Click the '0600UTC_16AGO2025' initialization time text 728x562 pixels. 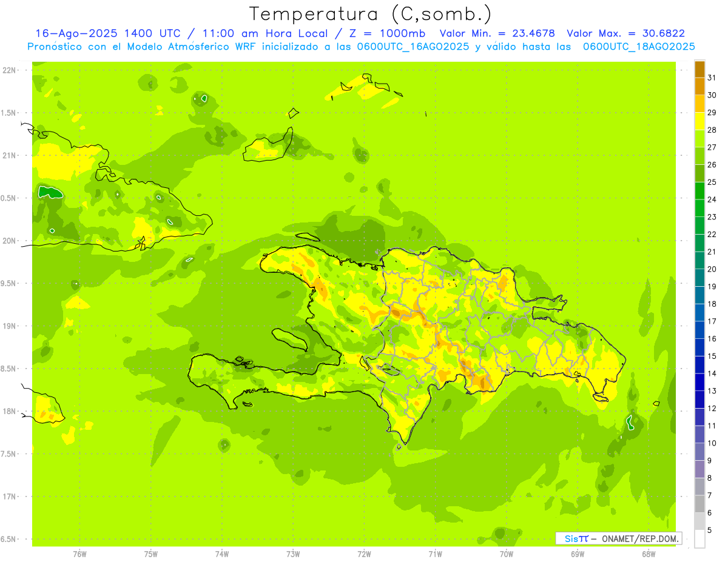413,47
